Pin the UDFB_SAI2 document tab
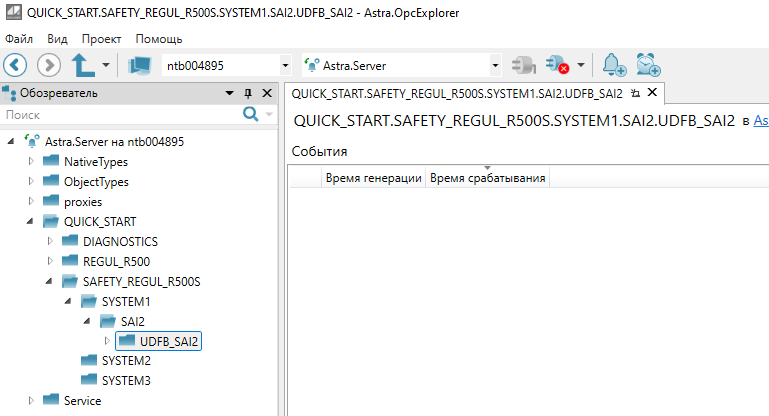This screenshot has height=416, width=769. 635,93
